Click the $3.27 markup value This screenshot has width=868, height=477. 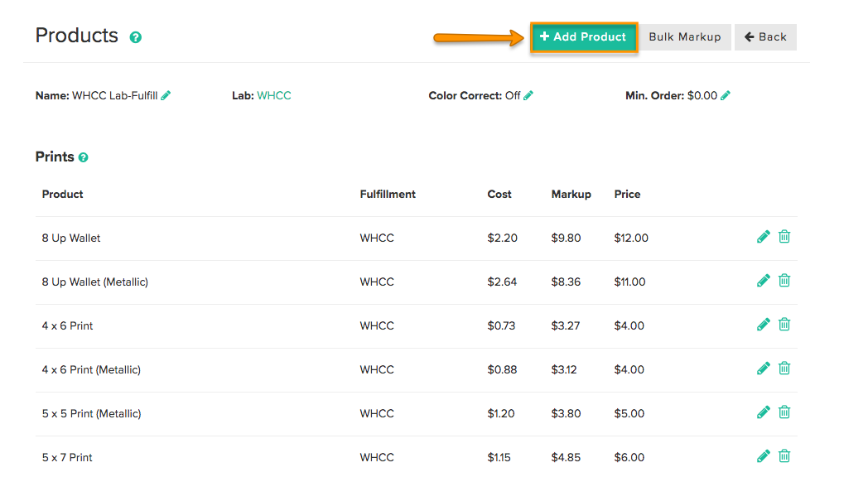pyautogui.click(x=565, y=326)
